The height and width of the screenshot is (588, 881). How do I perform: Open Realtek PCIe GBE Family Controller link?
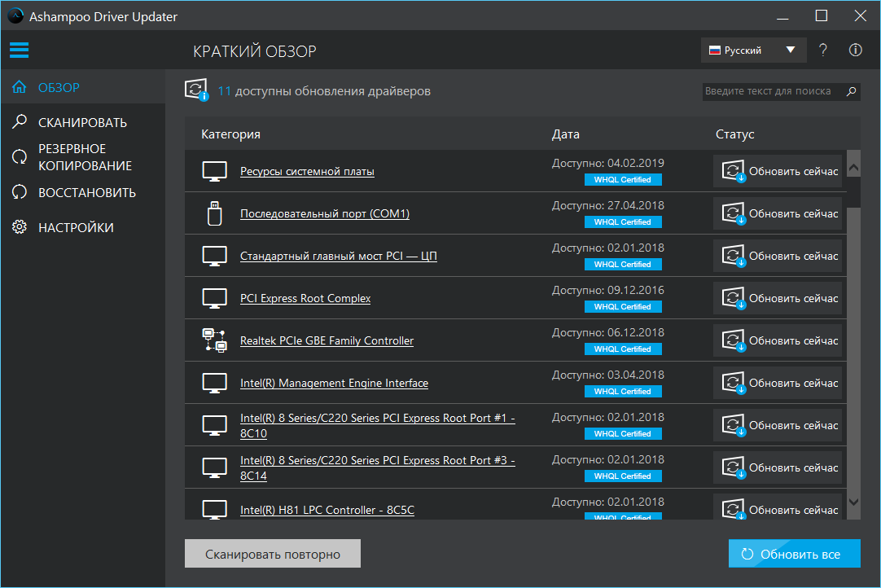(327, 340)
